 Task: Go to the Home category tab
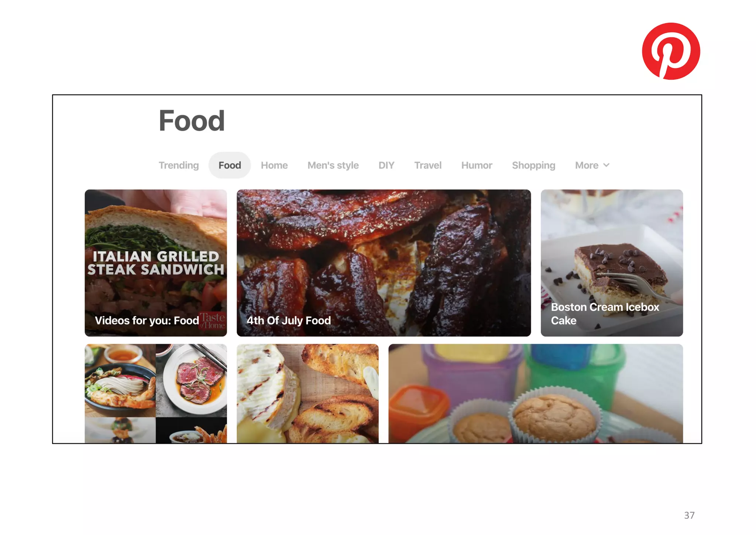(x=274, y=165)
